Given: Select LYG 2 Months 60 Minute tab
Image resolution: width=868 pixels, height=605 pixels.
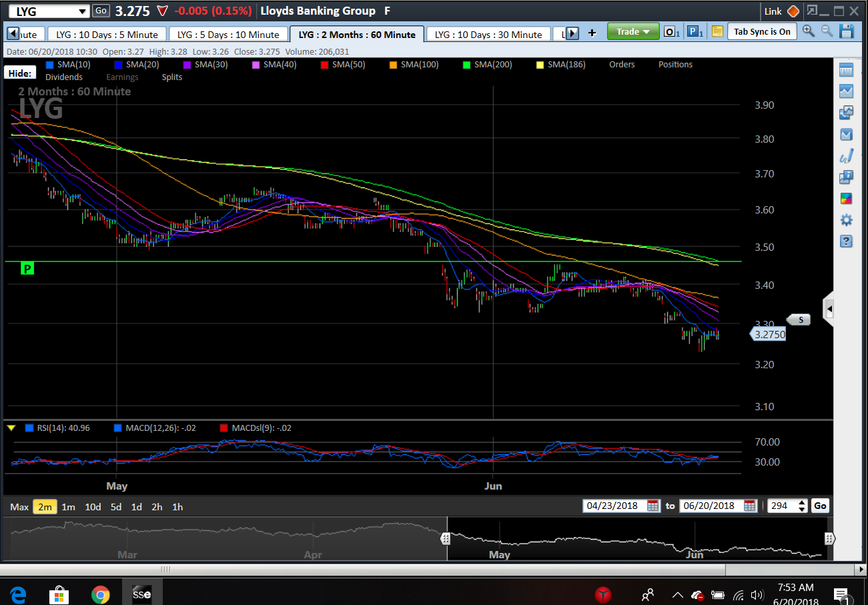Looking at the screenshot, I should 357,35.
